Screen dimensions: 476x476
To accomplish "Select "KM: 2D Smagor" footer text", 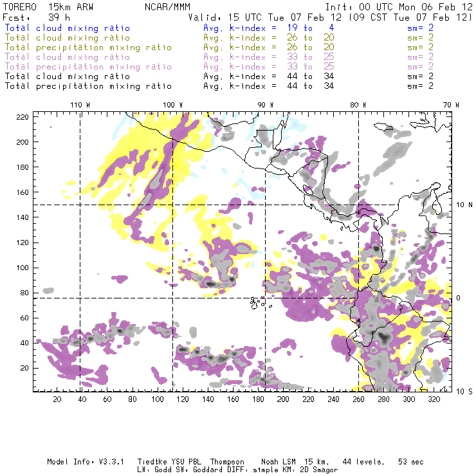I will pos(310,470).
